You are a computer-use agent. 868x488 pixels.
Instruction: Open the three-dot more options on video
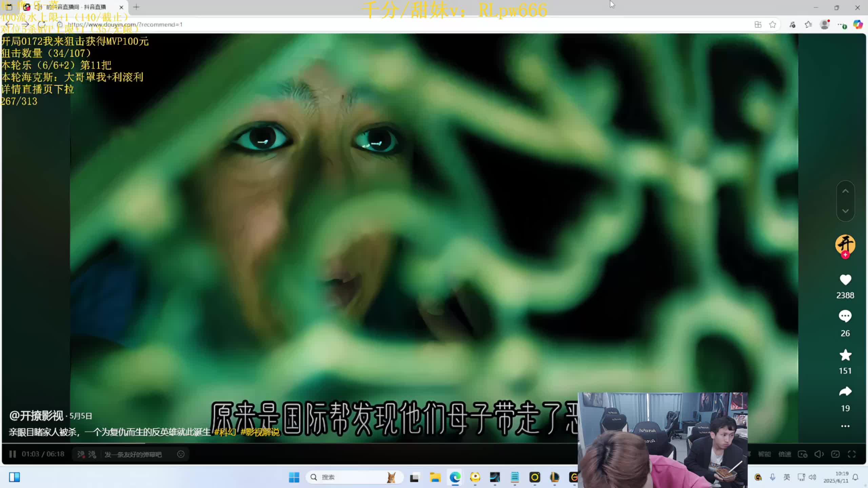click(845, 426)
